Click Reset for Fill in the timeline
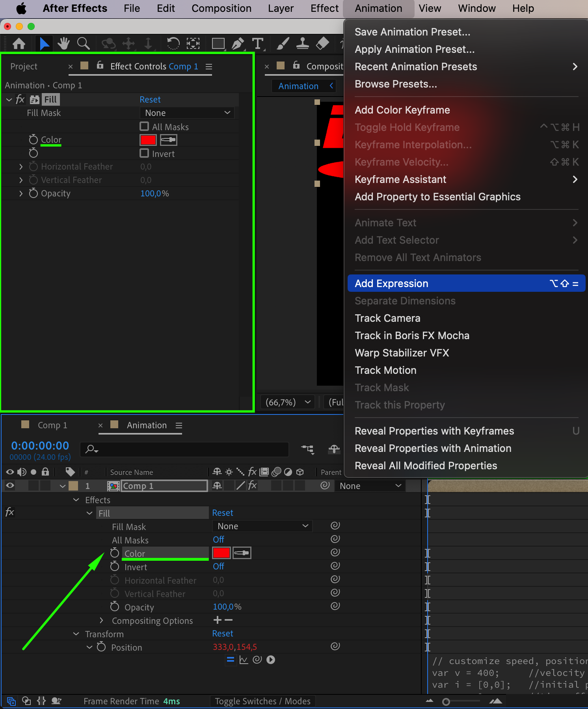 [223, 513]
